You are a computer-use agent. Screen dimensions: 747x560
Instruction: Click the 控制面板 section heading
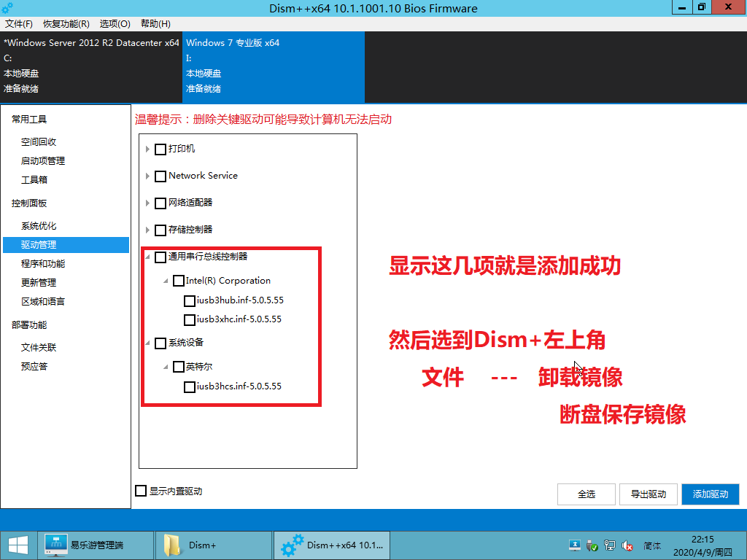pyautogui.click(x=29, y=203)
